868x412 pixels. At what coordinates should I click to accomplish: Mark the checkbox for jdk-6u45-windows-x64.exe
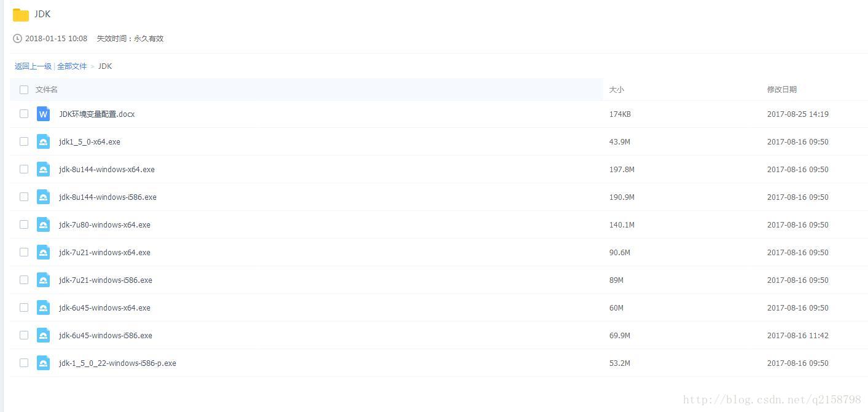pos(24,307)
